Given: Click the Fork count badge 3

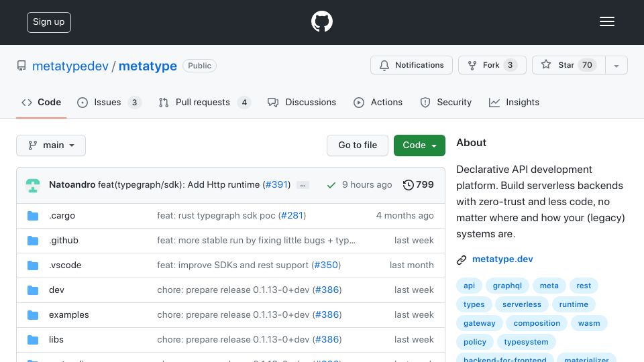Looking at the screenshot, I should [510, 65].
